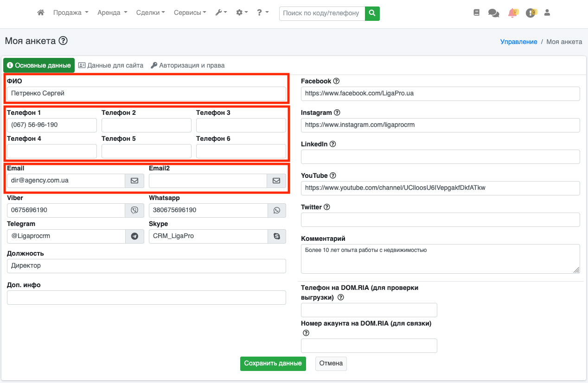Click the Viber icon button
Viewport: 588px width, 383px height.
134,210
